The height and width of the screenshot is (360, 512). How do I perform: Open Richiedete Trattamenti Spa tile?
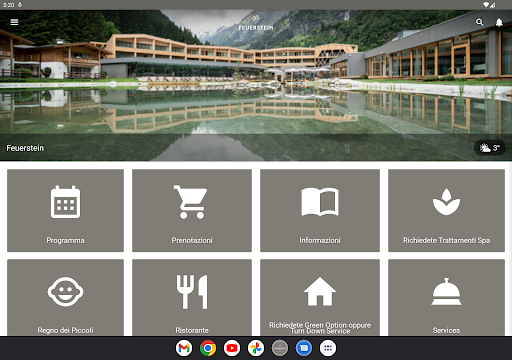[x=446, y=210]
